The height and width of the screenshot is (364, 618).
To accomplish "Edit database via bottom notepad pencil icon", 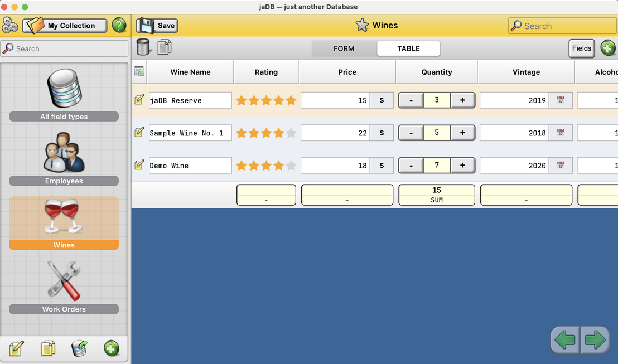I will pyautogui.click(x=17, y=348).
